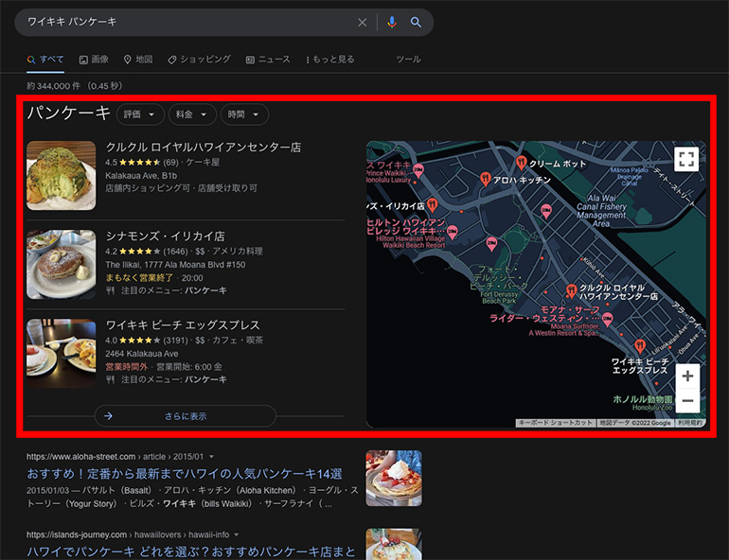This screenshot has height=560, width=729.
Task: Expand the map to fullscreen
Action: point(686,159)
